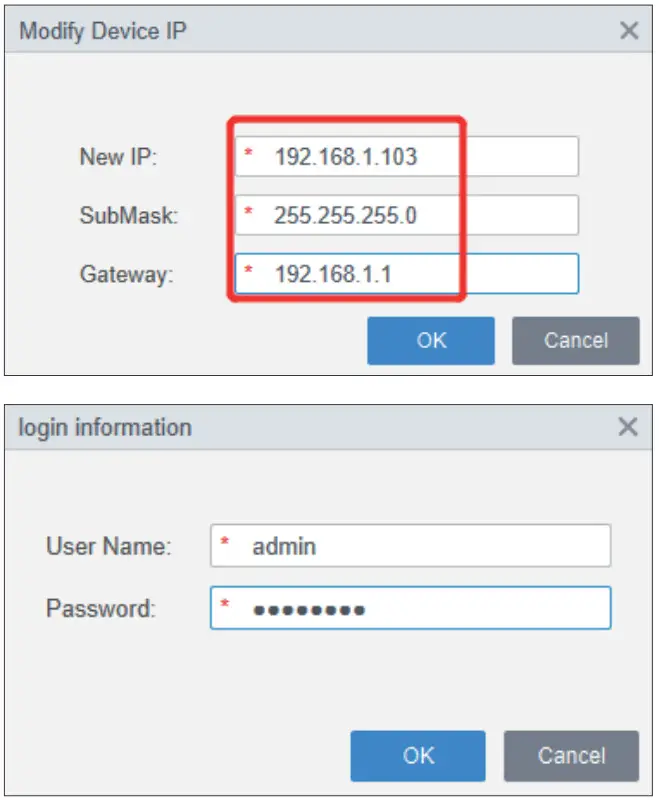Click the Modify Device IP title text
The image size is (659, 800).
pyautogui.click(x=103, y=30)
